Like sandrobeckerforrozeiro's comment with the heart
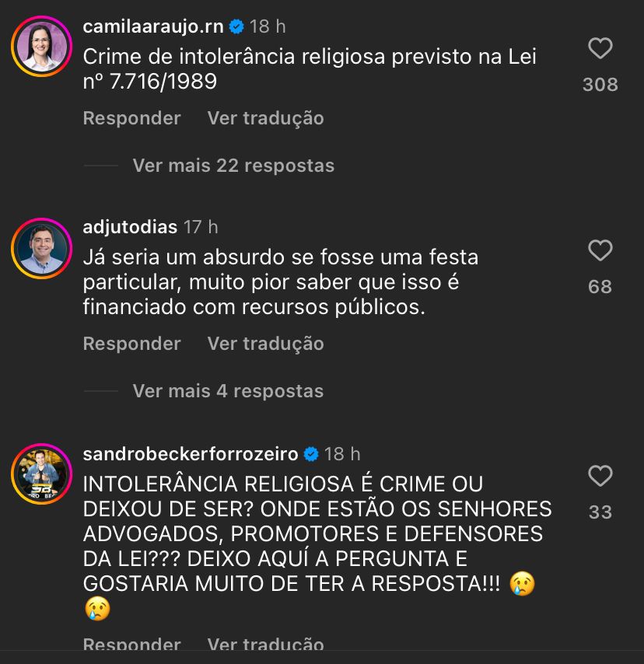644x664 pixels. [600, 476]
